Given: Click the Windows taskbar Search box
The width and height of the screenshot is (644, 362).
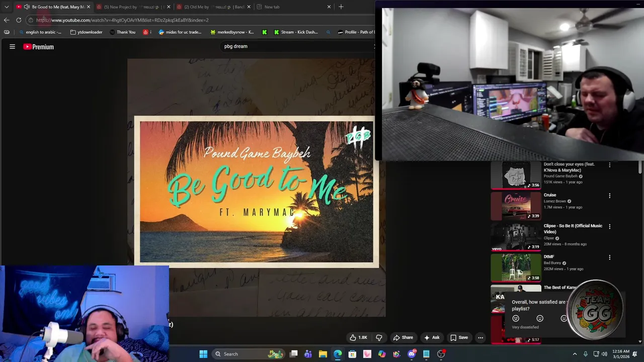Looking at the screenshot, I should click(x=248, y=354).
